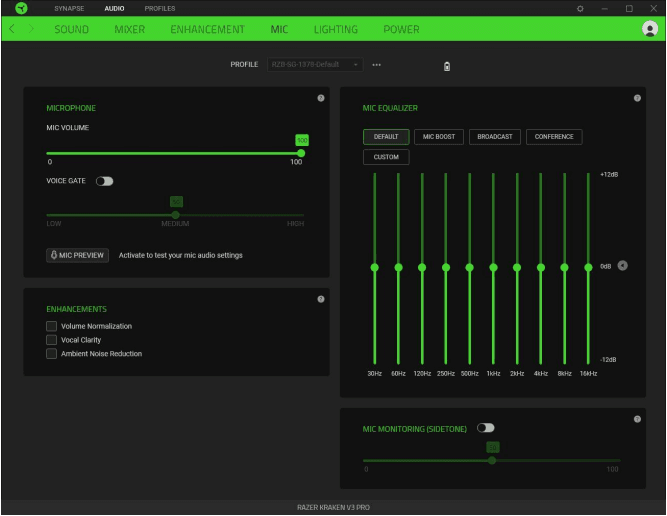Enable the Voice Gate toggle
Viewport: 667px width, 516px height.
104,182
